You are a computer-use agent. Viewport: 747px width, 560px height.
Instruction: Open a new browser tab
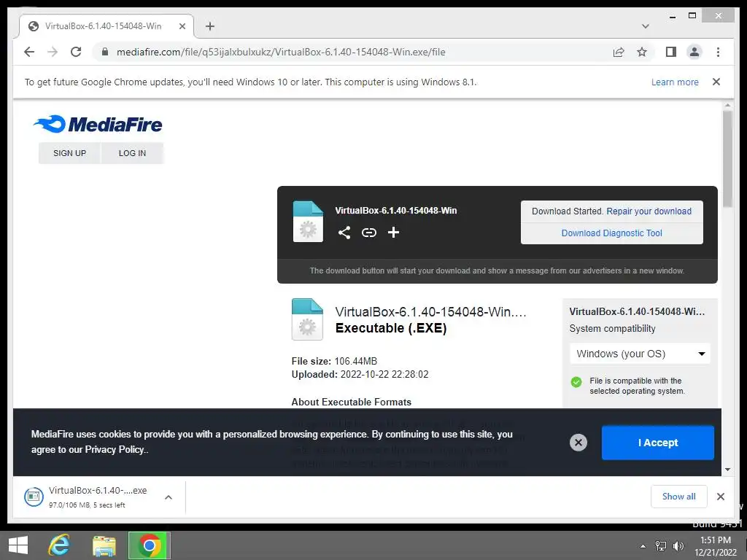click(209, 26)
